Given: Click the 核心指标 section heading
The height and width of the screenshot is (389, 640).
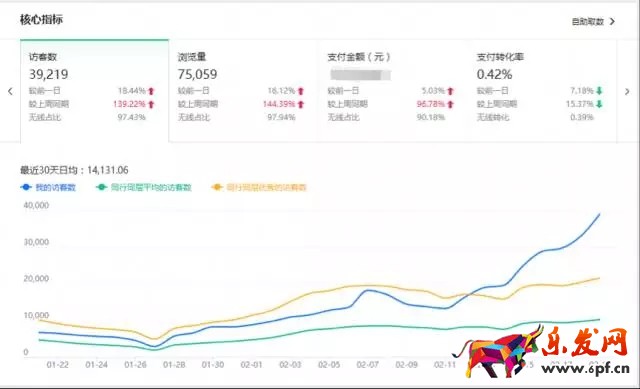Looking at the screenshot, I should coord(41,20).
